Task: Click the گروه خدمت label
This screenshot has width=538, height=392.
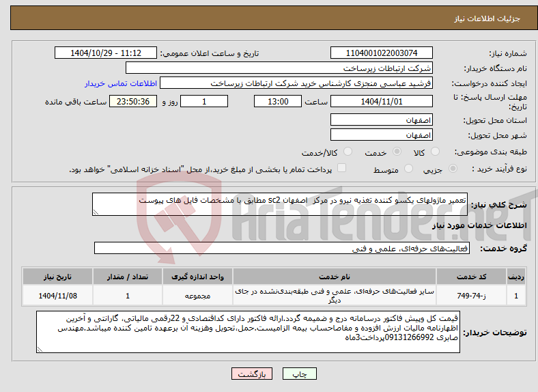Action: coord(503,249)
